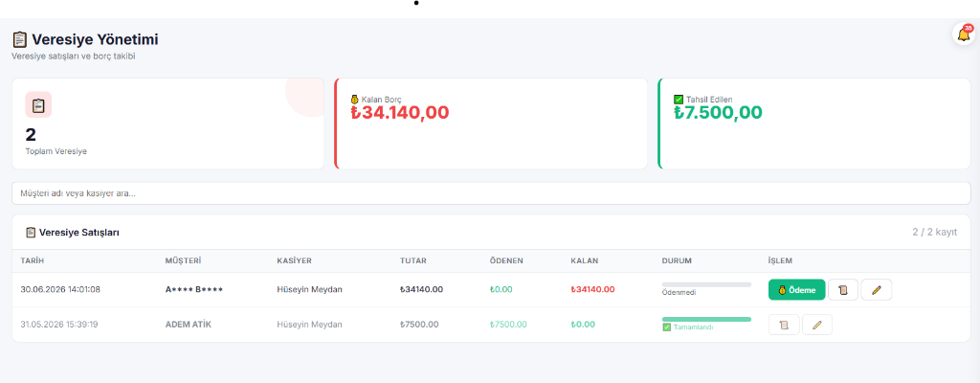Select customer name ADEM ATİK
This screenshot has height=383, width=980.
tap(189, 325)
